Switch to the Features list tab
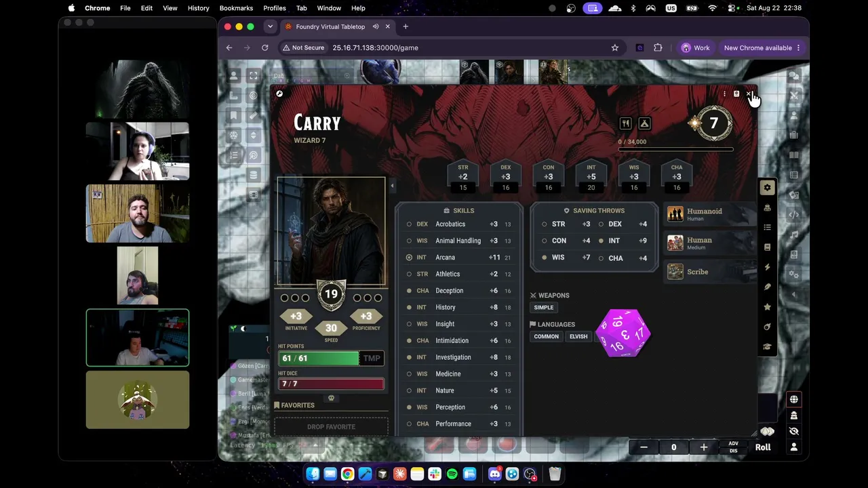This screenshot has width=868, height=488. [767, 227]
